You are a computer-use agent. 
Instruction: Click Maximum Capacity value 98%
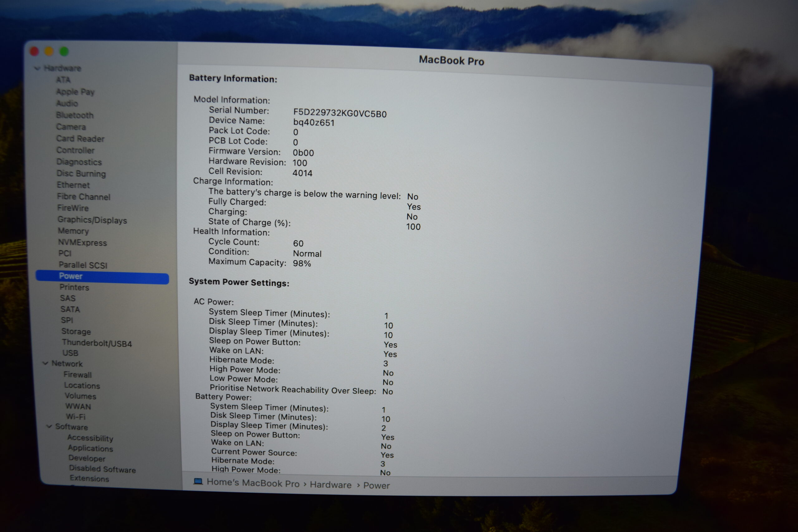302,263
